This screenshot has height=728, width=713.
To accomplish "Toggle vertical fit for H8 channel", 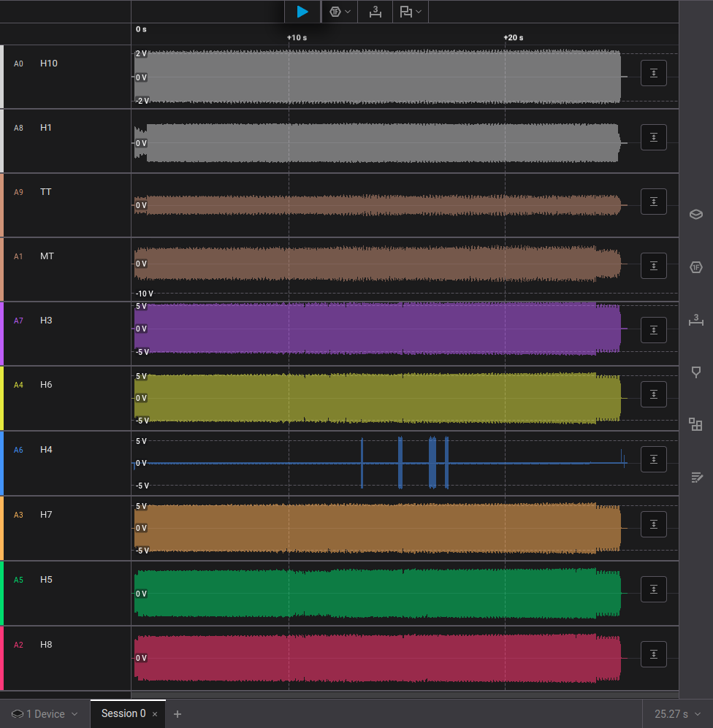I will pyautogui.click(x=653, y=654).
